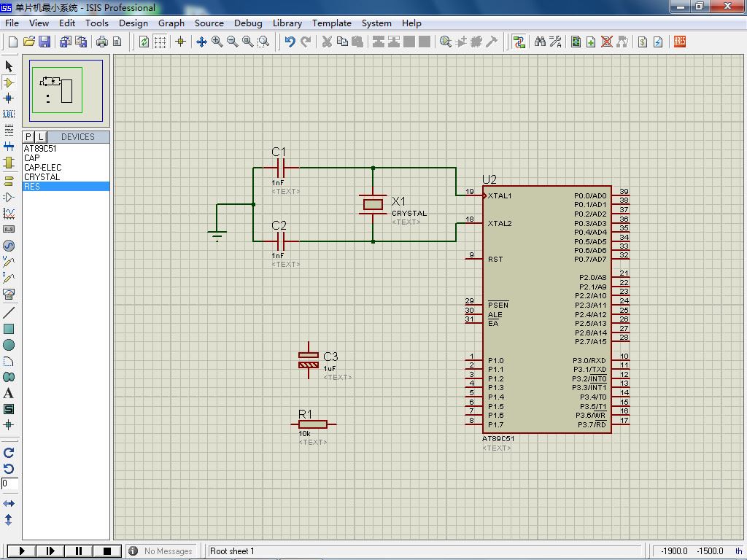Click the Save design icon
The width and height of the screenshot is (747, 560).
tap(44, 42)
